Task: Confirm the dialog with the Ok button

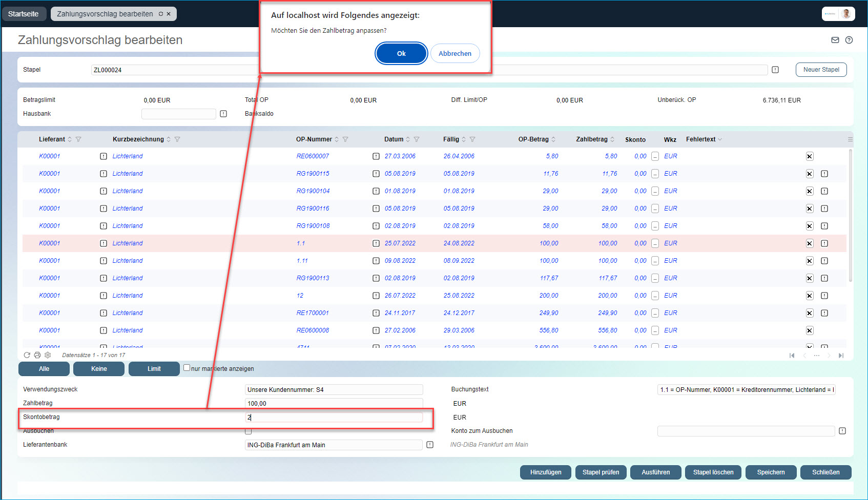Action: [x=401, y=53]
